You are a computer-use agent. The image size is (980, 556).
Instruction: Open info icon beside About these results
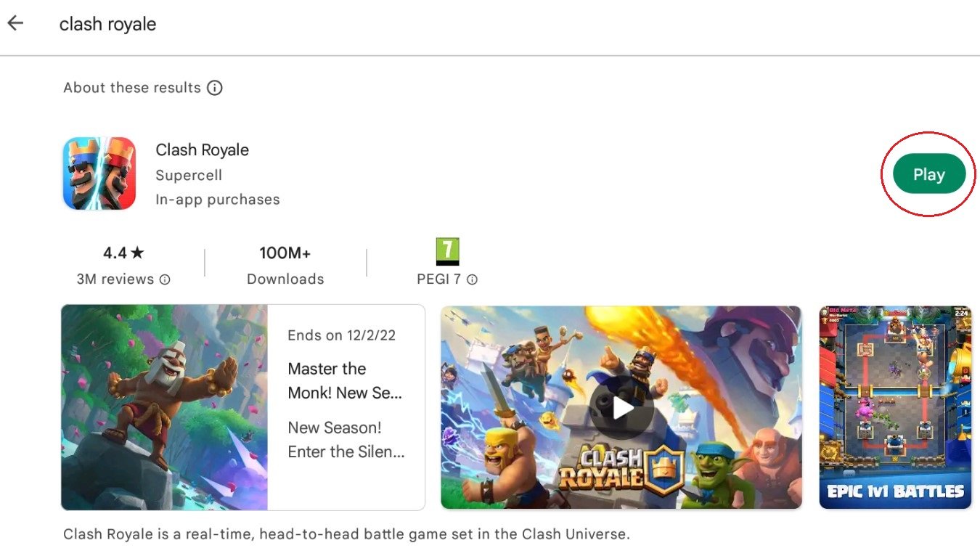[215, 88]
